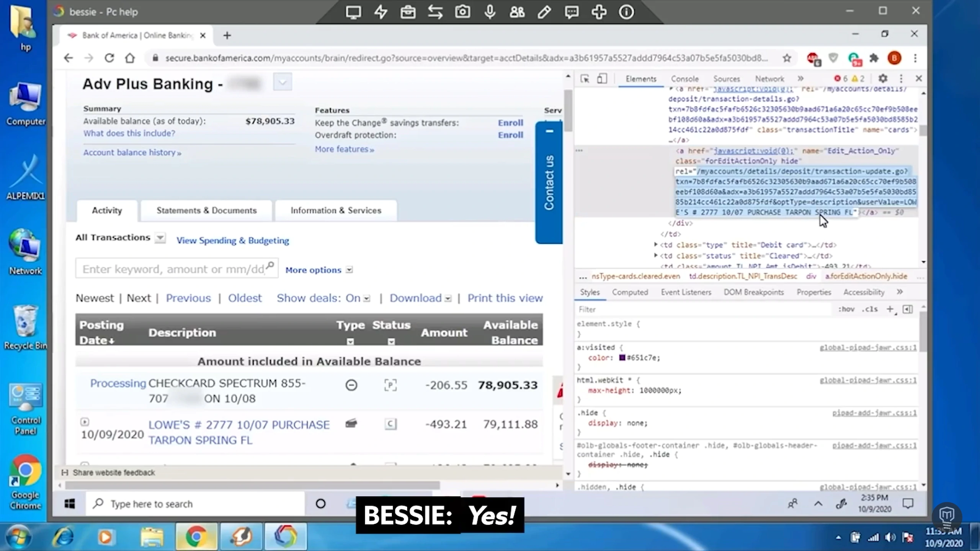This screenshot has height=551, width=980.
Task: Open the remote toolbox briefcase icon
Action: 408,12
